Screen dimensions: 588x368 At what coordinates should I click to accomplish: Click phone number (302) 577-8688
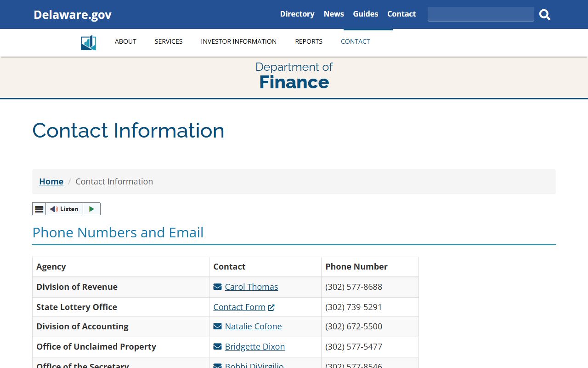354,287
